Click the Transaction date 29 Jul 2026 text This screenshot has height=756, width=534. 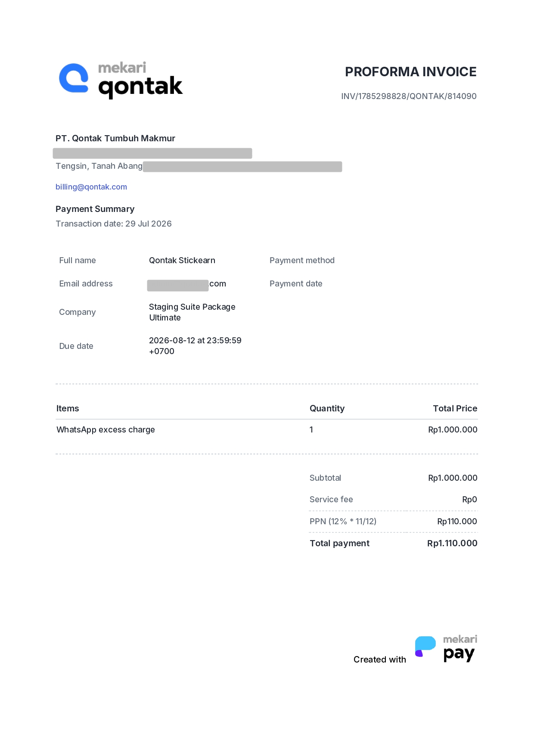pos(114,224)
